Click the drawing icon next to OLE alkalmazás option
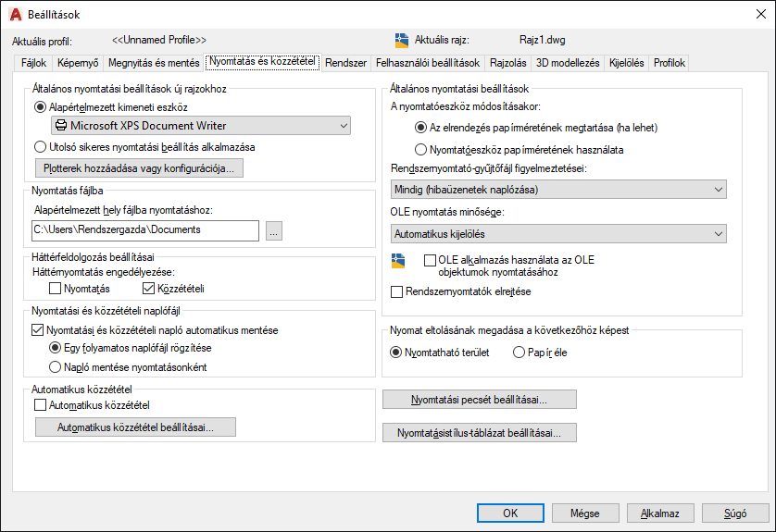 click(398, 261)
